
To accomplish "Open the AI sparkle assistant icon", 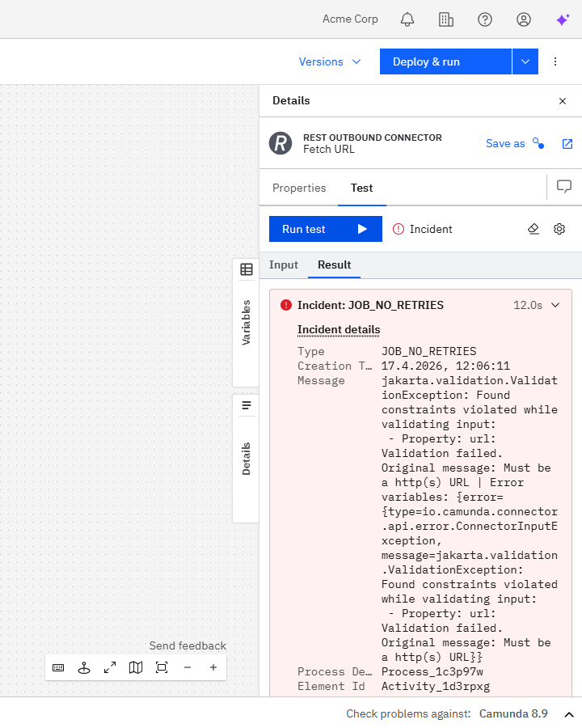I will point(563,19).
